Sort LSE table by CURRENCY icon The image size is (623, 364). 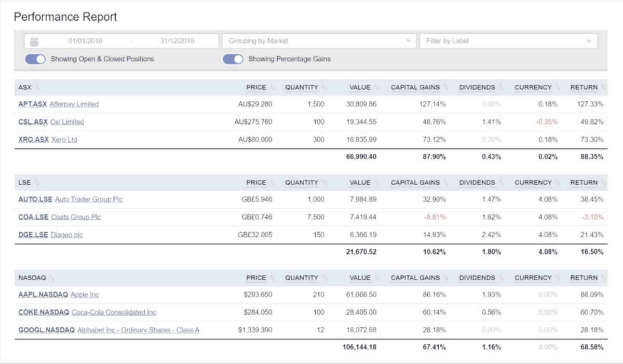tap(558, 183)
